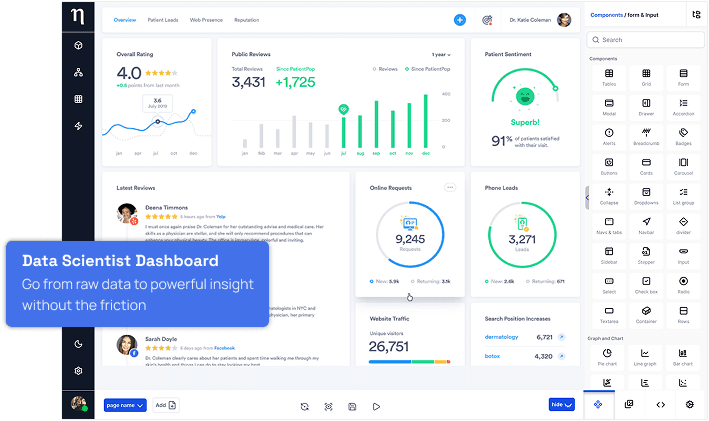Screen dimensions: 709x421
Task: Choose the Accordion component
Action: pyautogui.click(x=684, y=105)
